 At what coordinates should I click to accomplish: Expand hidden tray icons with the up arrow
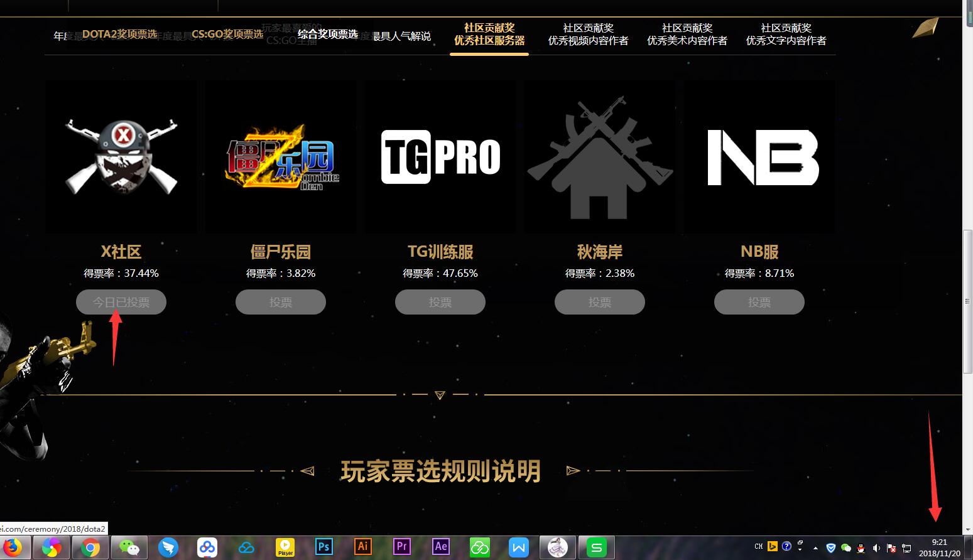tap(815, 547)
